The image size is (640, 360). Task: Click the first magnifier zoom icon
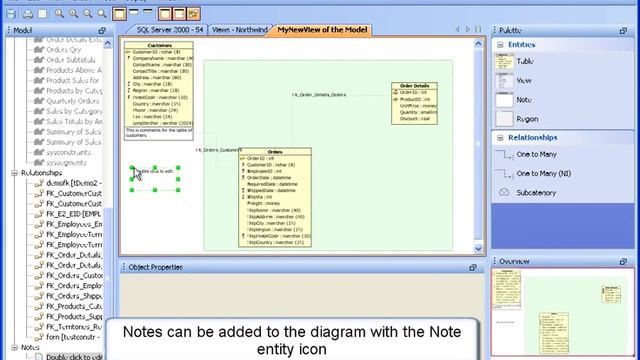pyautogui.click(x=60, y=14)
